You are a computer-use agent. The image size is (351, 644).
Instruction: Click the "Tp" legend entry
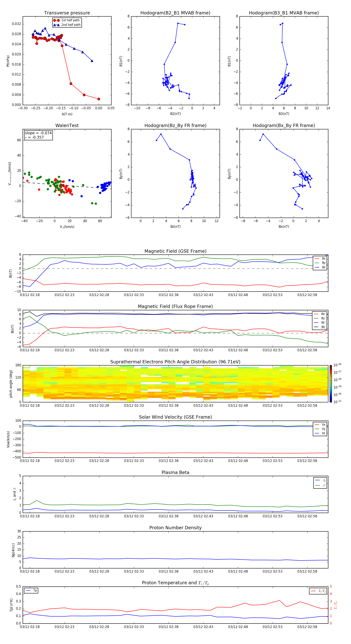(x=31, y=591)
